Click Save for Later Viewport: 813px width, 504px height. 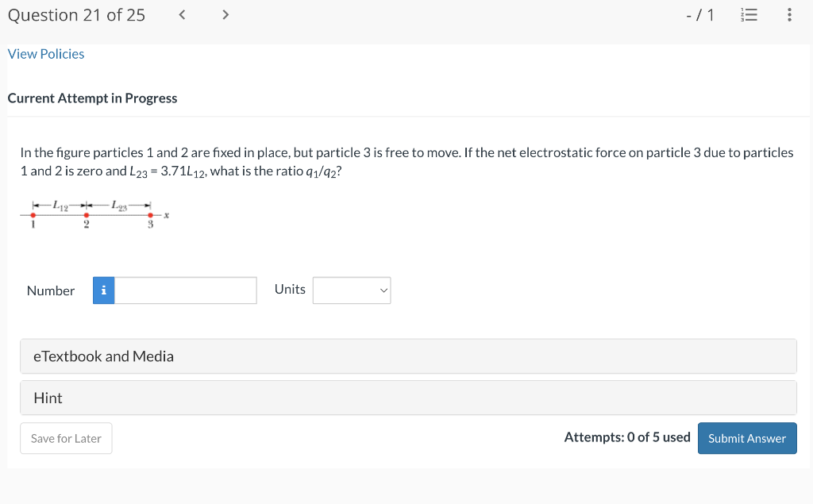66,438
